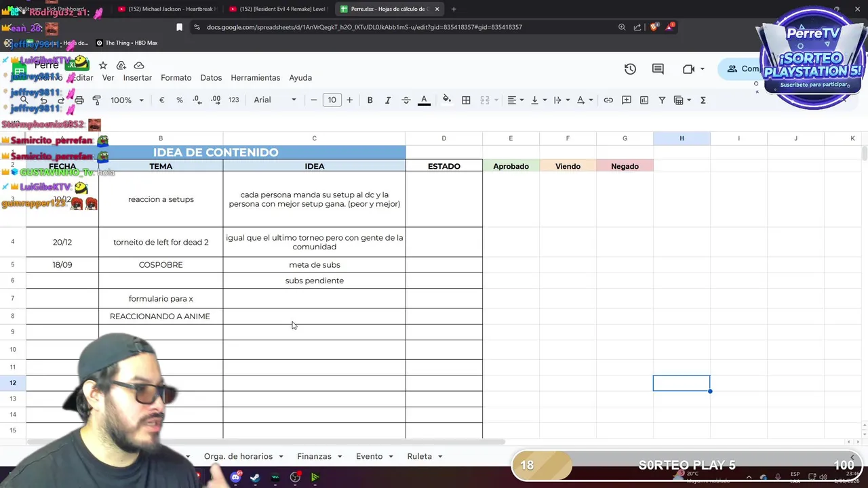The image size is (868, 488).
Task: Open The Thing HBO Max bookmark
Action: click(x=127, y=43)
